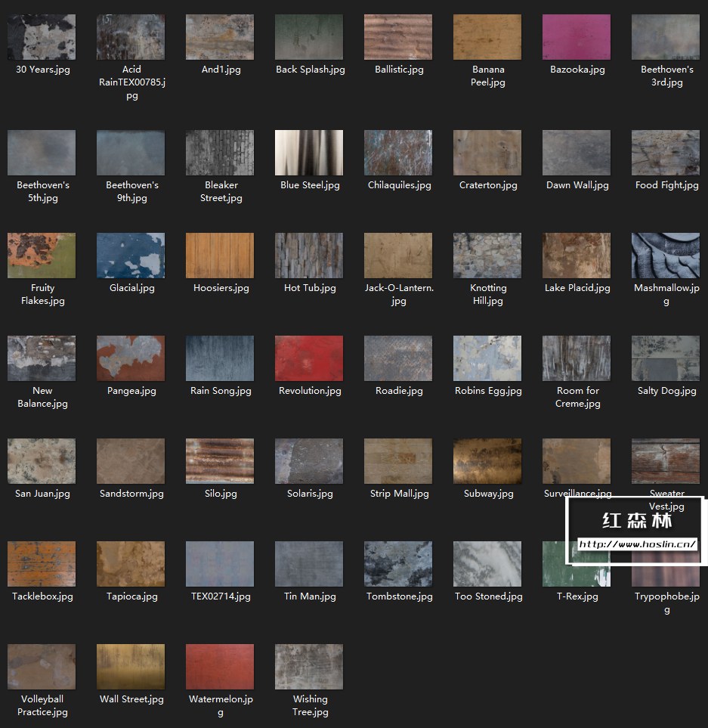Pick the Wishing Tree.jpg thumbnail
Image resolution: width=708 pixels, height=728 pixels.
309,667
